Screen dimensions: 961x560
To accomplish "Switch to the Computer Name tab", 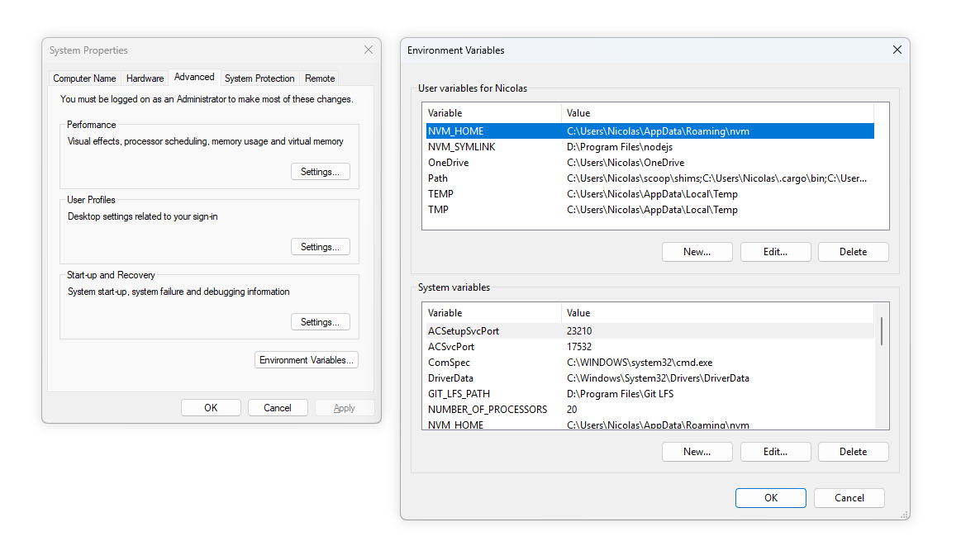I will (84, 78).
